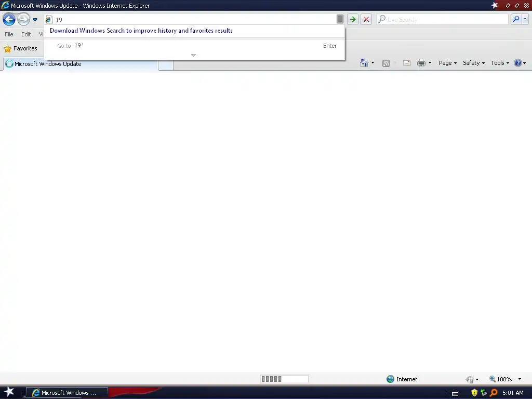Click the orange magnifier tray icon
The width and height of the screenshot is (532, 399).
(x=494, y=393)
